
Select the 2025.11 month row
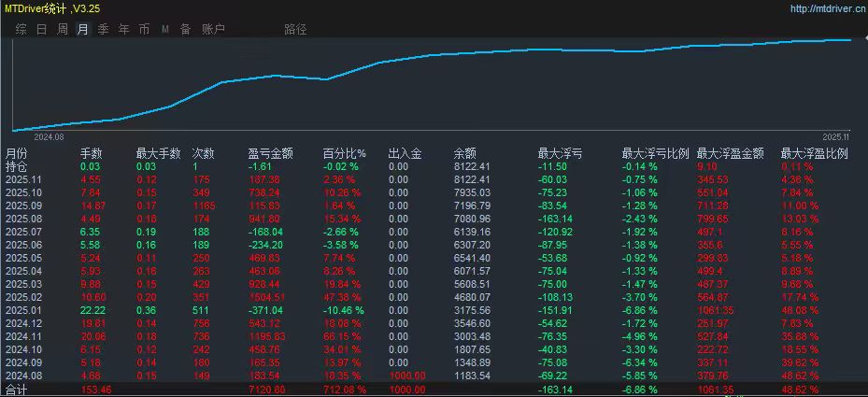tap(434, 179)
